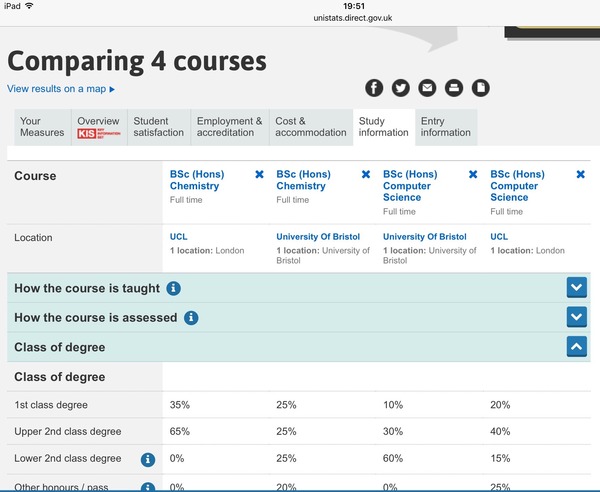
Task: Click 15% lower second value
Action: pyautogui.click(x=500, y=458)
